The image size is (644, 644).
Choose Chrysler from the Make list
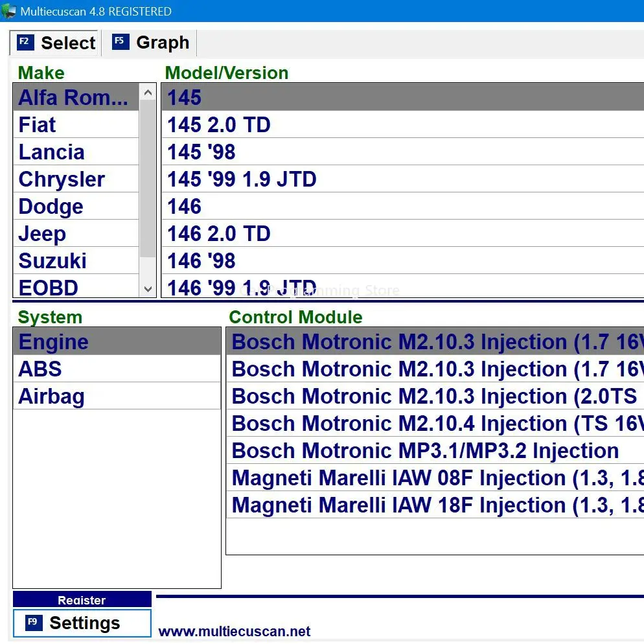76,179
